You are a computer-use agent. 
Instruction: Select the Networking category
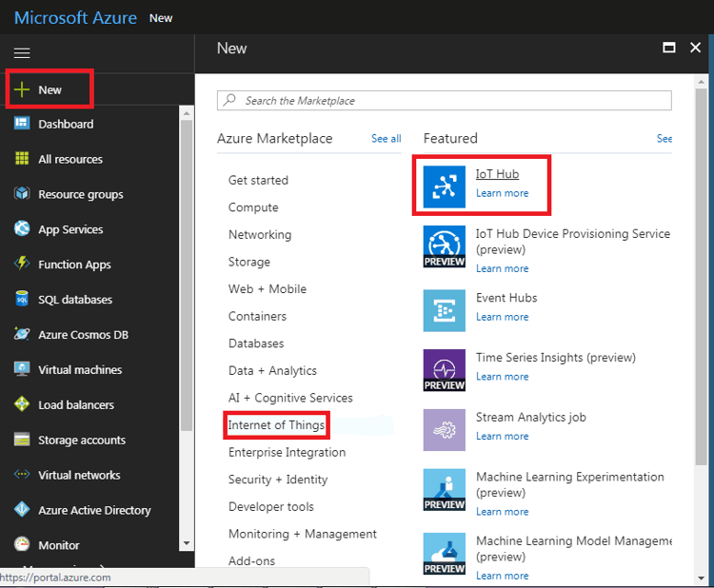pyautogui.click(x=260, y=235)
